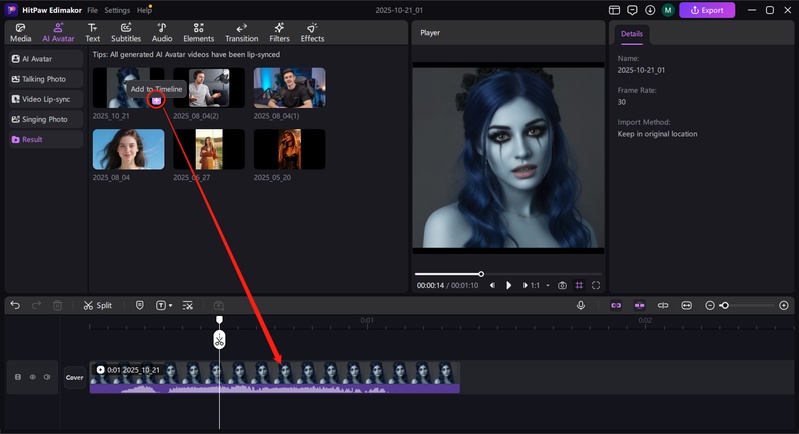Click the Cover button on the track
This screenshot has height=434, width=799.
pos(75,377)
